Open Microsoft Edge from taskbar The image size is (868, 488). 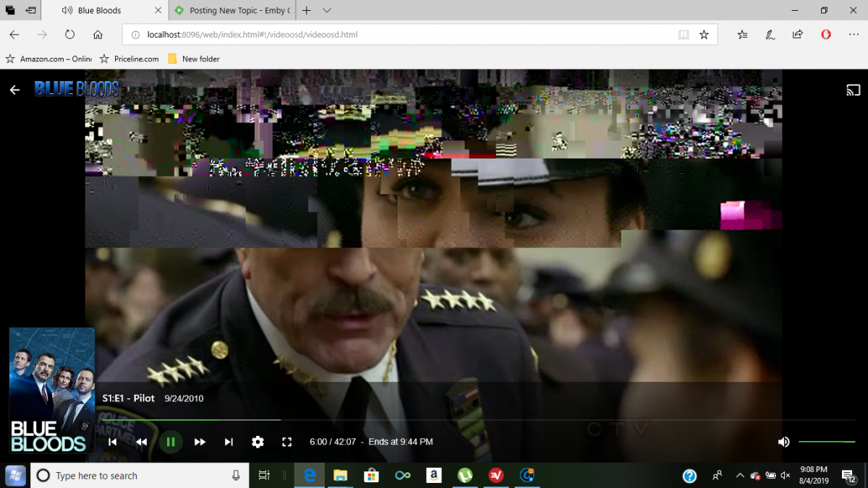[309, 475]
